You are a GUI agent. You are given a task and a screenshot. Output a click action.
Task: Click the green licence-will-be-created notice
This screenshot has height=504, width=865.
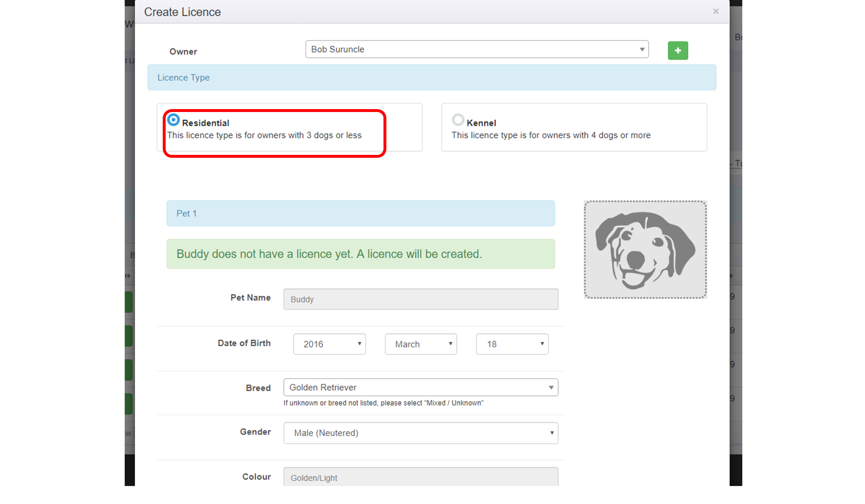(x=360, y=254)
